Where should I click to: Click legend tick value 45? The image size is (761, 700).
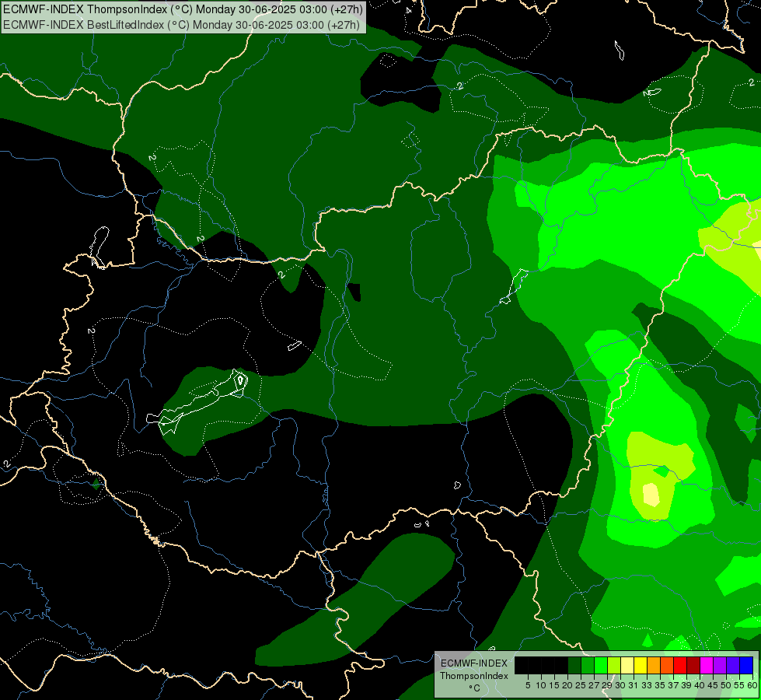coord(714,685)
